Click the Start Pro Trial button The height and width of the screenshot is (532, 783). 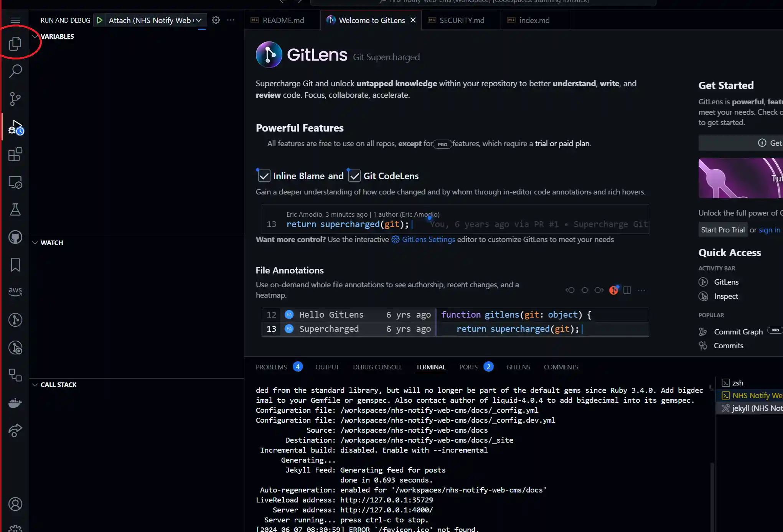point(722,230)
